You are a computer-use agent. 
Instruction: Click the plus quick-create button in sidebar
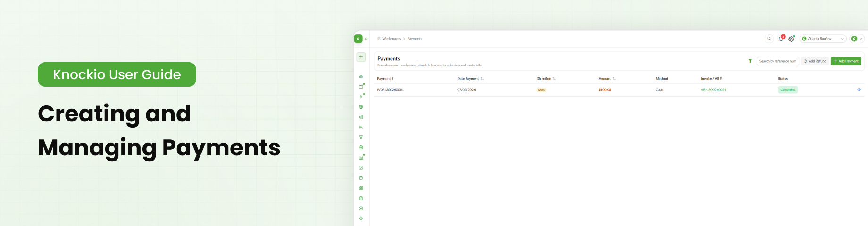tap(361, 57)
